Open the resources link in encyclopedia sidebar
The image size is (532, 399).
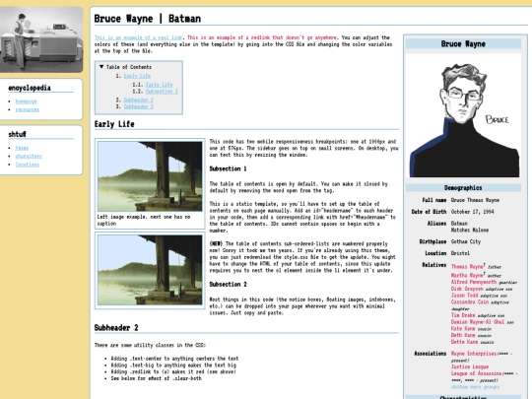point(28,109)
